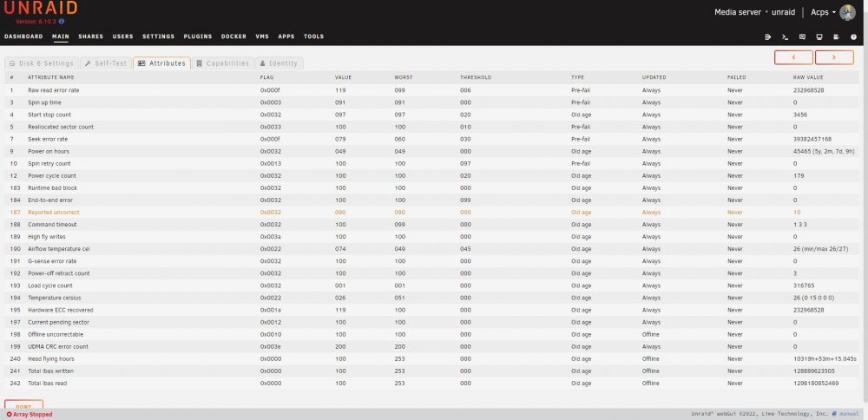Click the system info monitor icon
Image resolution: width=868 pixels, height=420 pixels.
(x=819, y=37)
